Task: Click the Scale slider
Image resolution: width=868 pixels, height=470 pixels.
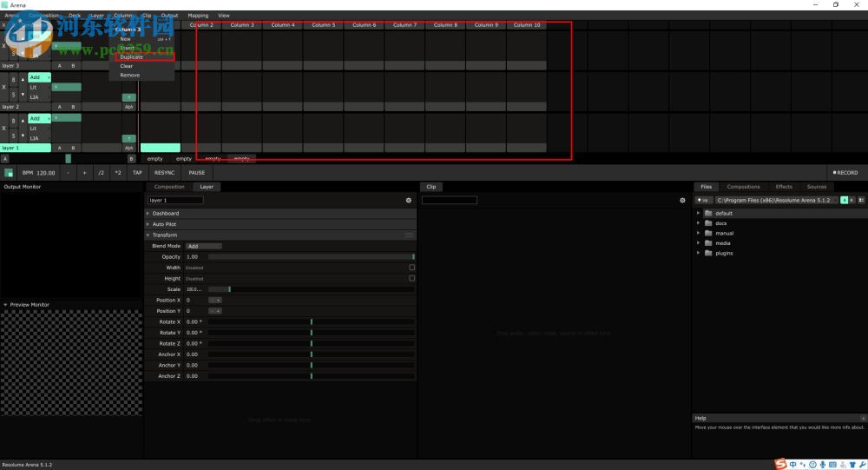Action: pos(311,289)
